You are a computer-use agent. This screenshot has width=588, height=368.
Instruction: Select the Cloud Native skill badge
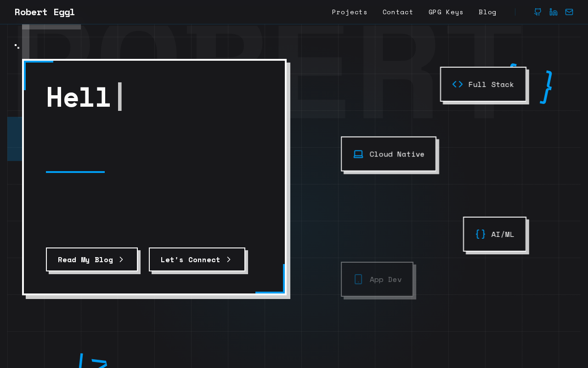point(389,154)
